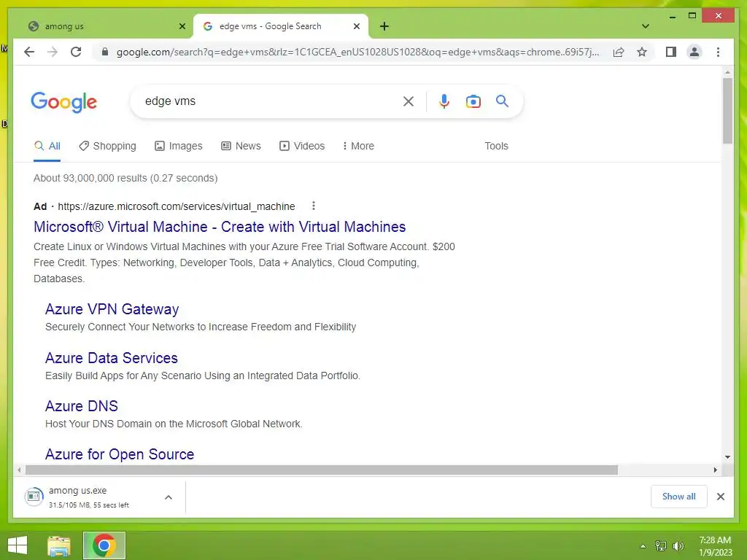Screen dimensions: 747x560
Task: Switch to Images results
Action: (179, 146)
